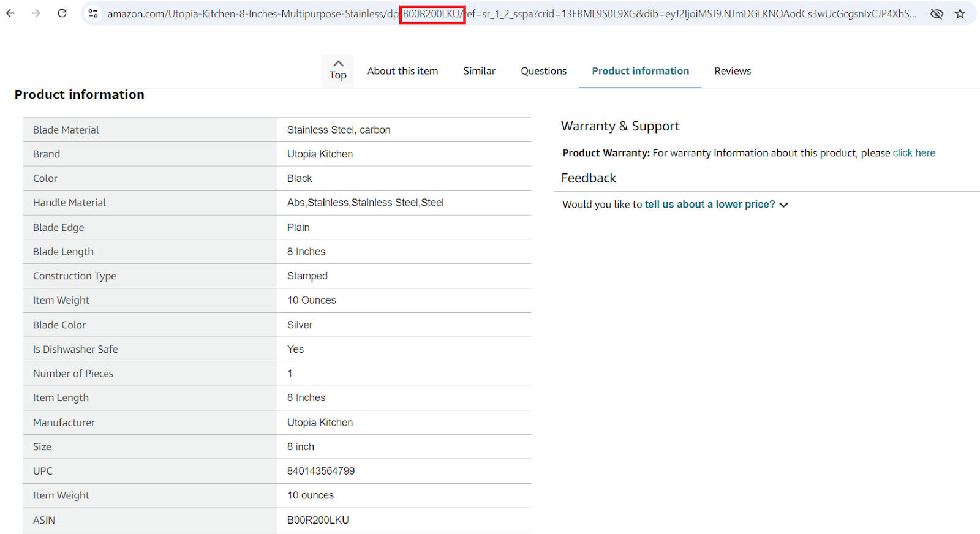980x534 pixels.
Task: Select the Handle Material value text
Action: (365, 203)
